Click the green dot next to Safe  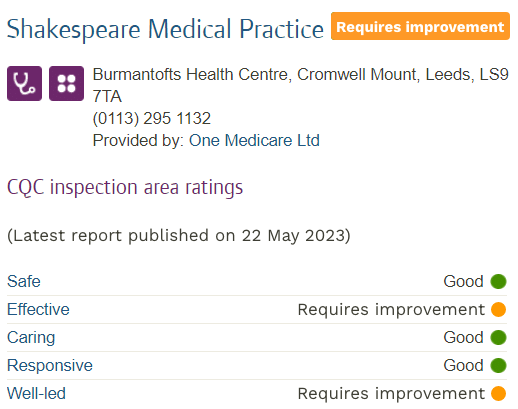[x=498, y=281]
